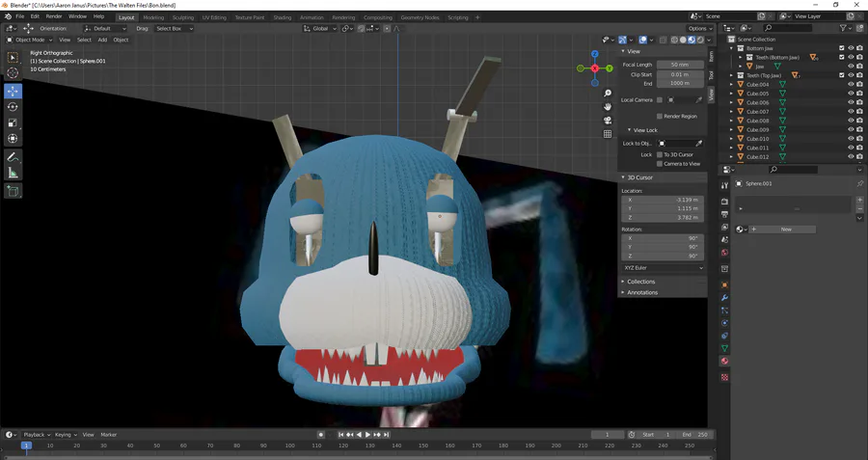This screenshot has width=868, height=460.
Task: Choose the Annotate pencil tool
Action: tap(13, 157)
